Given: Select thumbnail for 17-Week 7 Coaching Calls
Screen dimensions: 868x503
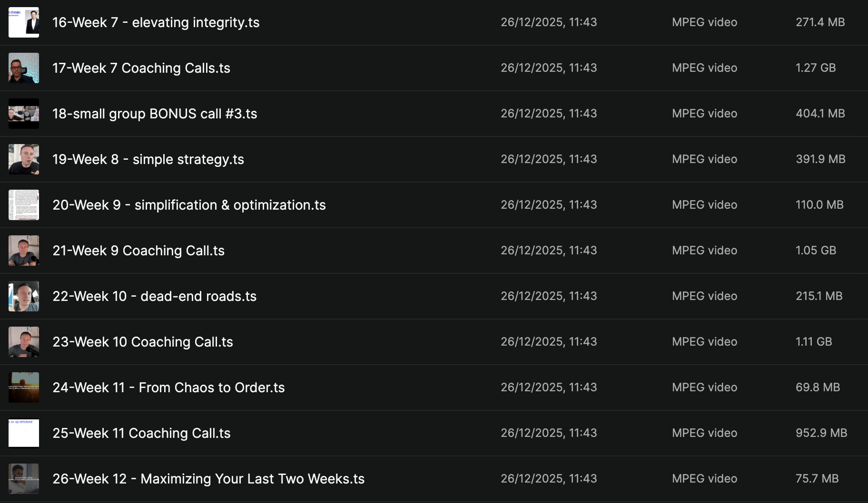Looking at the screenshot, I should pos(24,68).
